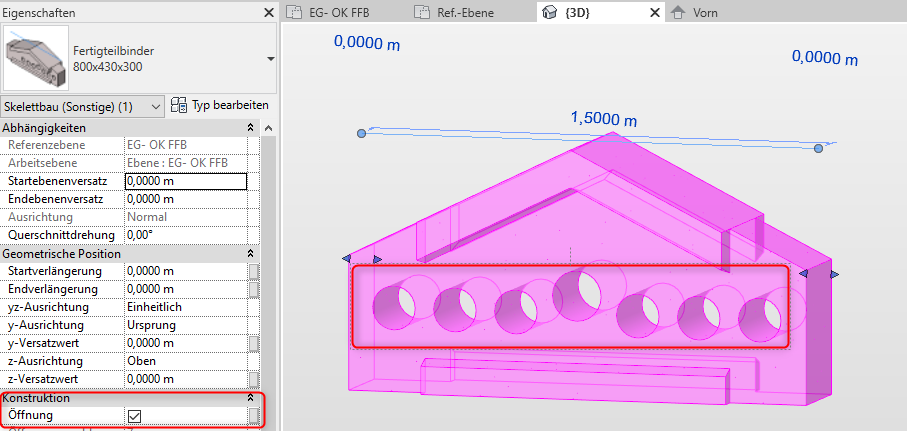
Task: Close the {3D} view tab
Action: point(655,13)
